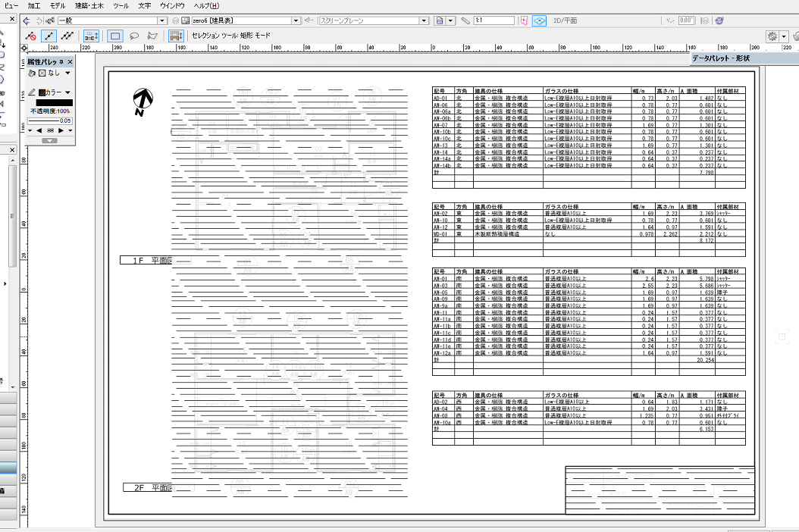Toggle unrestricted interactive scaling mode

click(x=67, y=36)
